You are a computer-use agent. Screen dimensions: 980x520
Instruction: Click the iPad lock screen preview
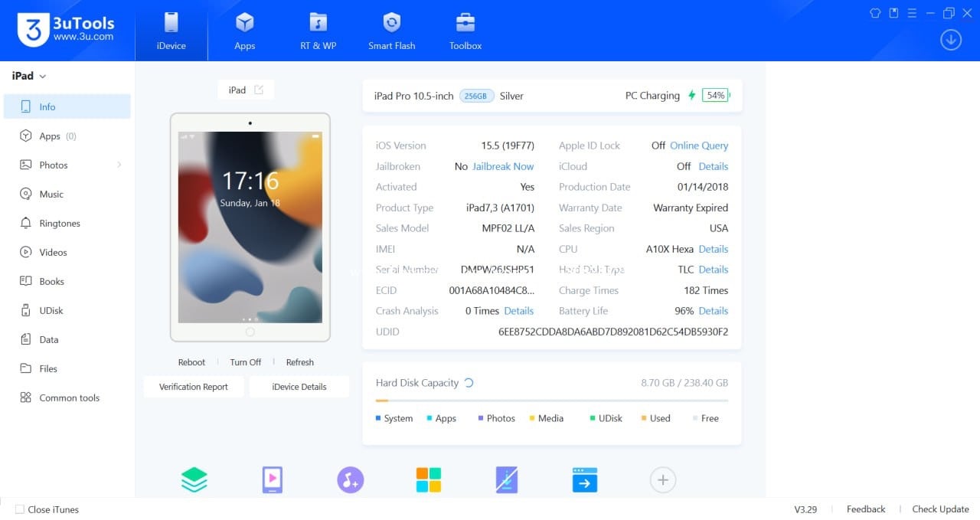(x=250, y=227)
